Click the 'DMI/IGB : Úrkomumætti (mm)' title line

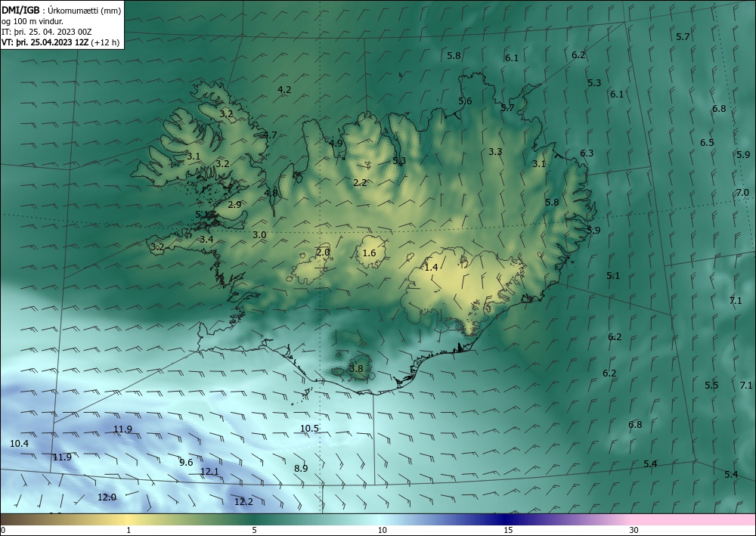coord(61,10)
